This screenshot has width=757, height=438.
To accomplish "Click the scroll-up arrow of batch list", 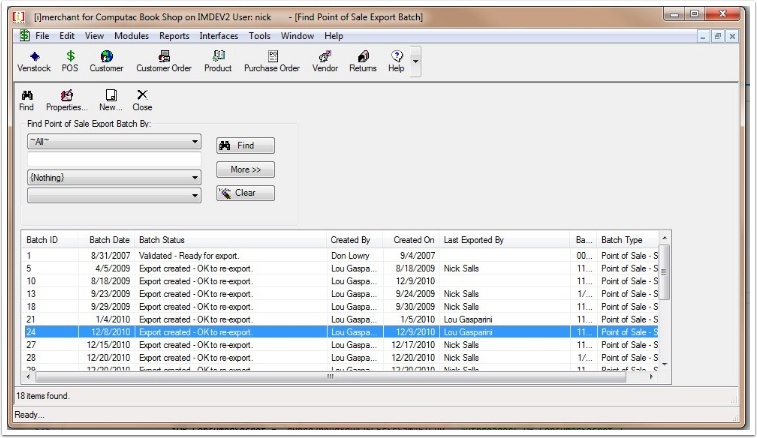I will pyautogui.click(x=664, y=238).
